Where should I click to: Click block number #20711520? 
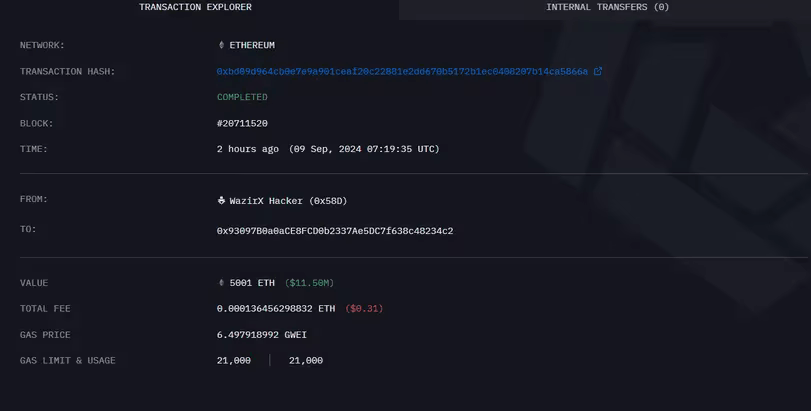click(242, 124)
